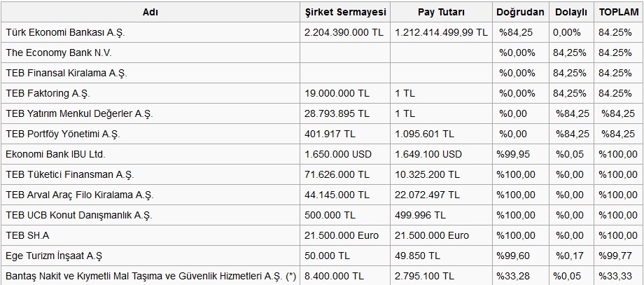Click the Şirket Sermayesi column header

coord(345,12)
